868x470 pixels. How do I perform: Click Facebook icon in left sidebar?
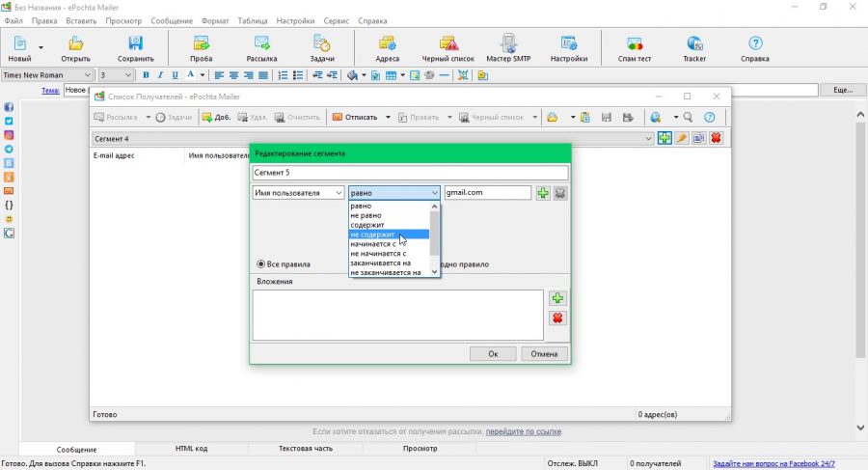(9, 107)
